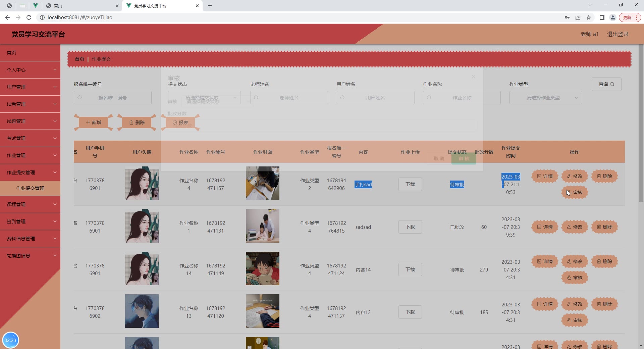Click 修改 for the sadsad row
The width and height of the screenshot is (644, 349).
tap(575, 227)
